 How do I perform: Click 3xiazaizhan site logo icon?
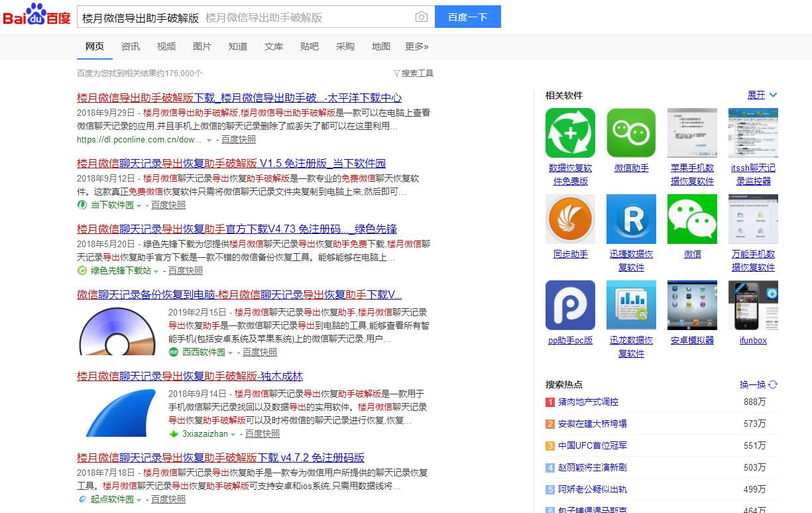click(174, 433)
